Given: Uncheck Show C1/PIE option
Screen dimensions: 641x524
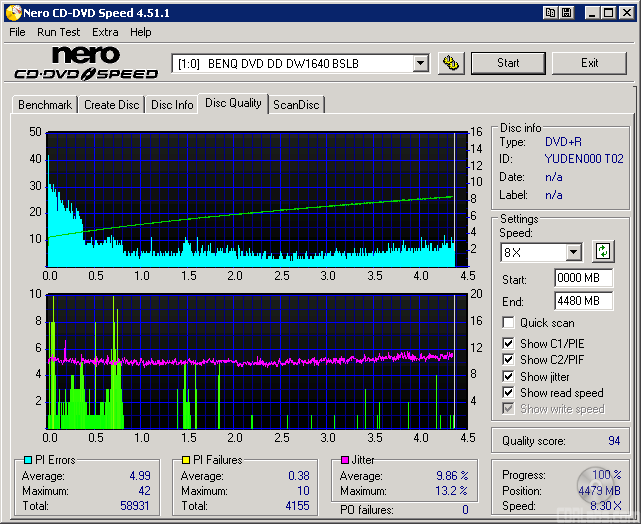Looking at the screenshot, I should point(509,344).
